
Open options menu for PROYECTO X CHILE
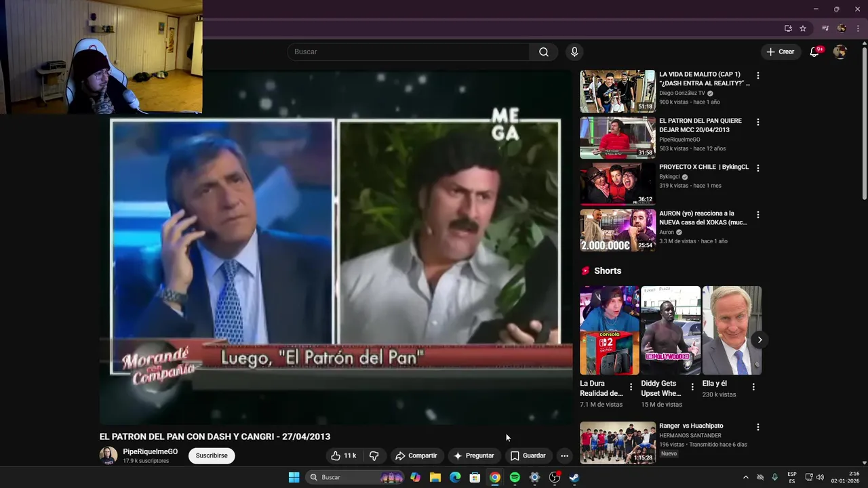pos(758,168)
